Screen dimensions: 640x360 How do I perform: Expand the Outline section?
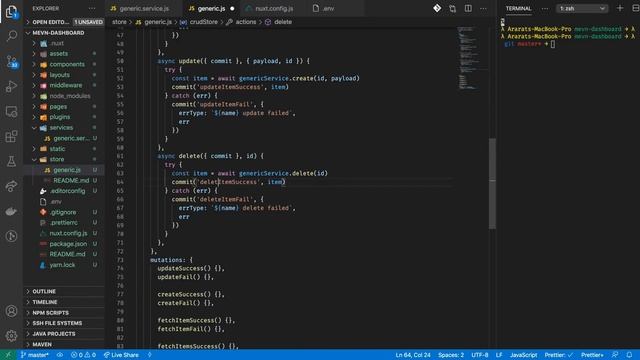click(x=44, y=291)
